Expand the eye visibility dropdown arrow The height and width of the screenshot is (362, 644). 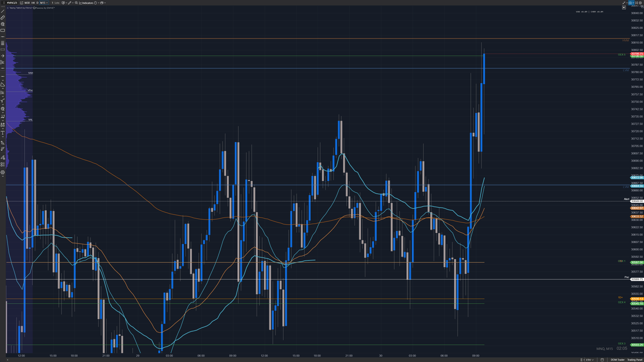click(x=633, y=3)
